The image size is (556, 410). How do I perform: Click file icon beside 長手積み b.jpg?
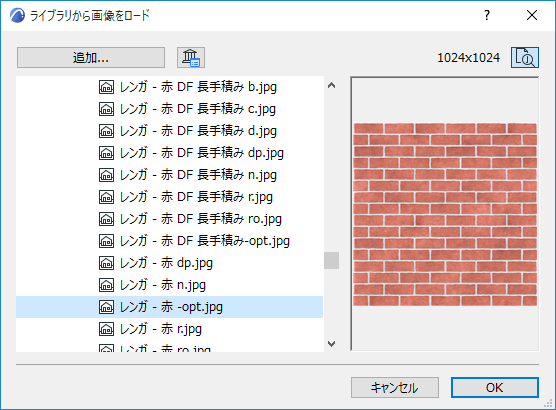click(106, 87)
